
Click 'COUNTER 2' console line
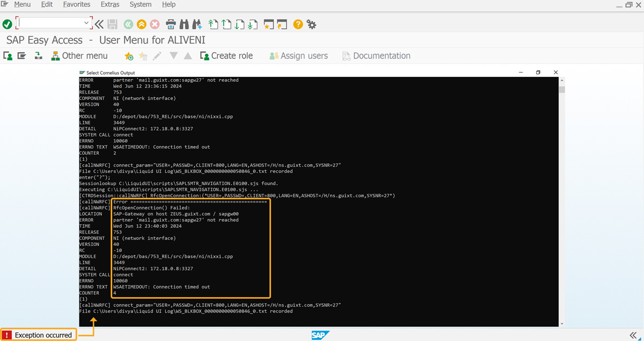[98, 153]
